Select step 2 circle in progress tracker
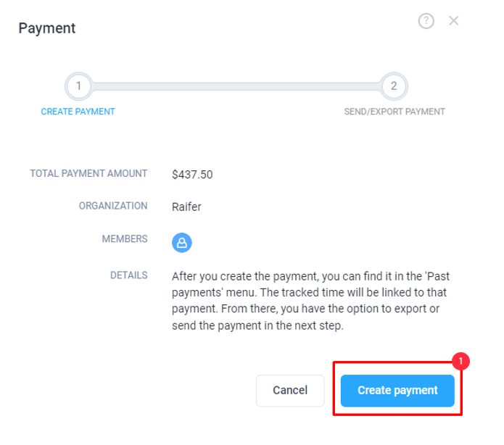The height and width of the screenshot is (445, 504). click(x=394, y=86)
